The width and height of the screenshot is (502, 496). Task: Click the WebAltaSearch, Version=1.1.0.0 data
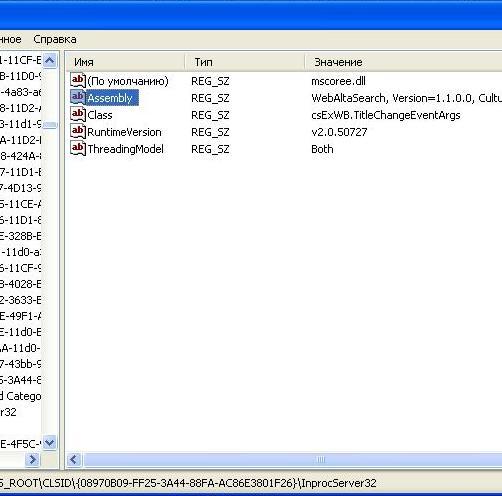tap(406, 98)
